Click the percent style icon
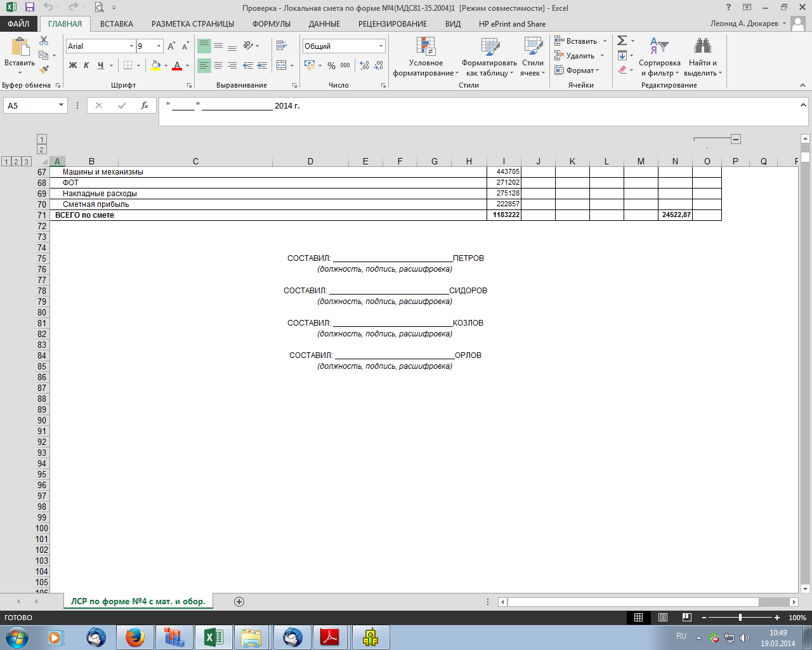This screenshot has width=812, height=650. [331, 65]
